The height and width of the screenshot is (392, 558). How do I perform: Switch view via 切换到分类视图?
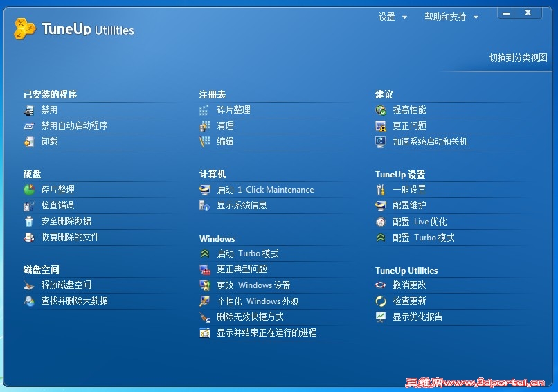(518, 57)
